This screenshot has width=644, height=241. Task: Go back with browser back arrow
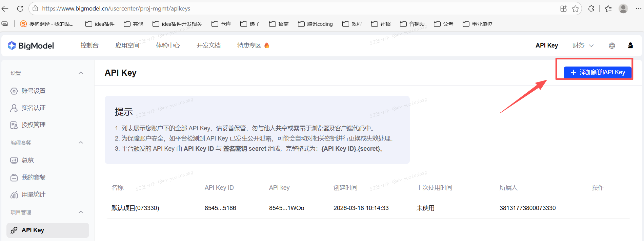pos(5,8)
